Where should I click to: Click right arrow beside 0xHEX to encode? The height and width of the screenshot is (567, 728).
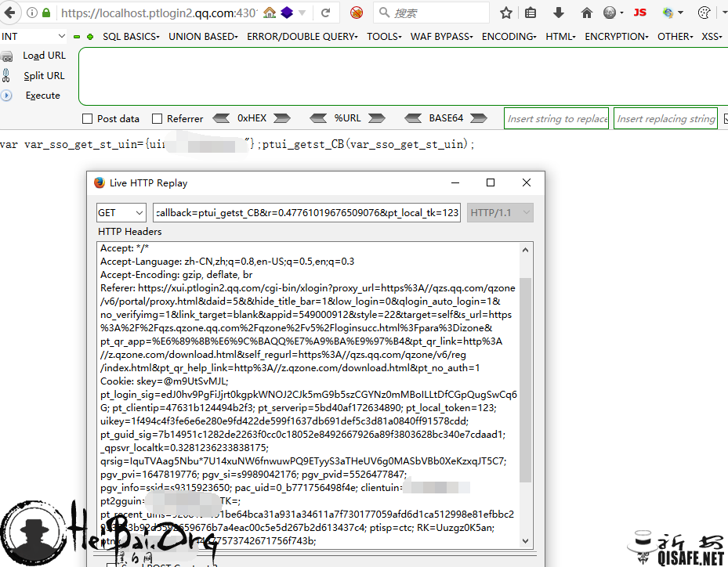click(x=282, y=119)
